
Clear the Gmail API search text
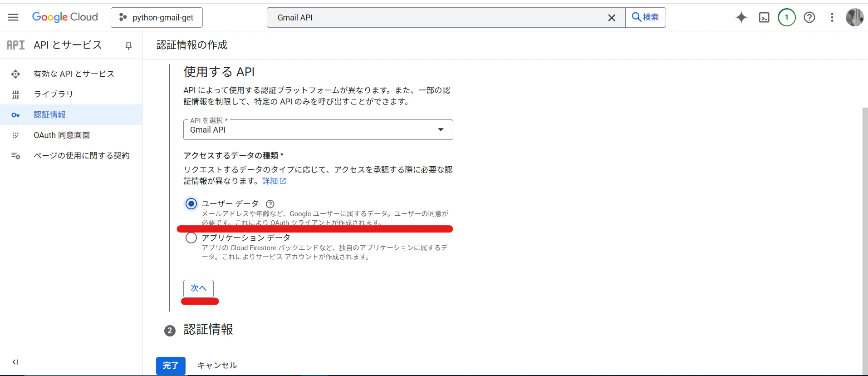coord(612,18)
